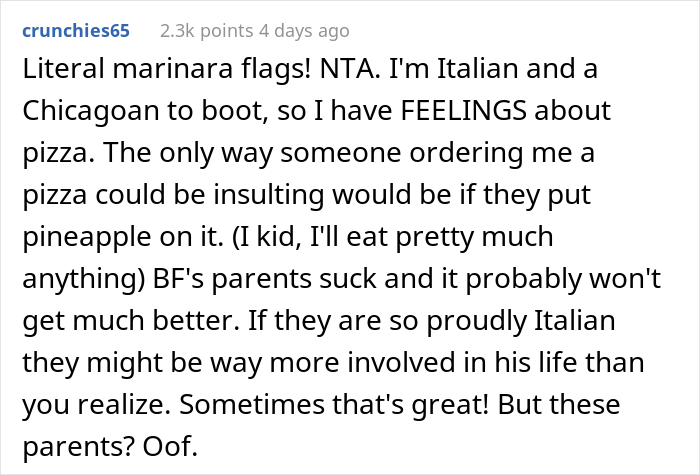
Task: Click the phrase 'involved in his life'
Action: [457, 362]
